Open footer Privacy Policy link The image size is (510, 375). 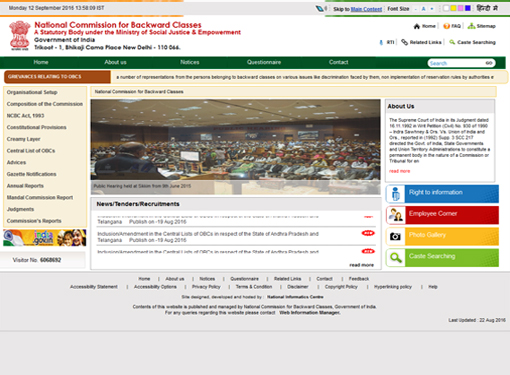[206, 287]
